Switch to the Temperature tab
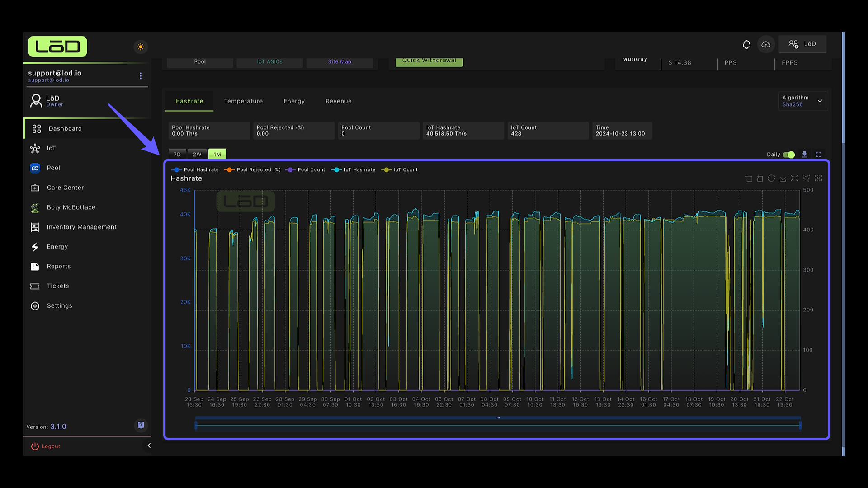 [x=243, y=101]
